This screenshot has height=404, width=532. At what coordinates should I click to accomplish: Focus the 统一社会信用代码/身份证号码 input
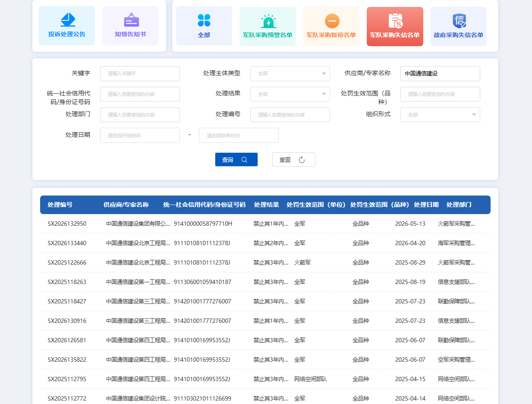click(x=140, y=94)
